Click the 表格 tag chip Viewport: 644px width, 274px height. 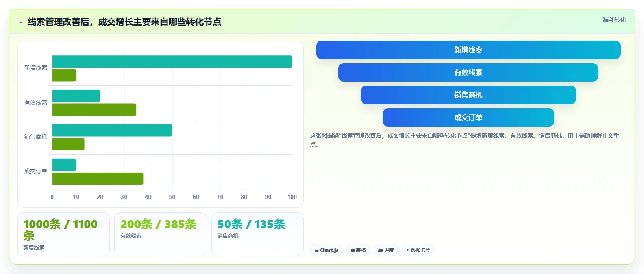click(358, 250)
